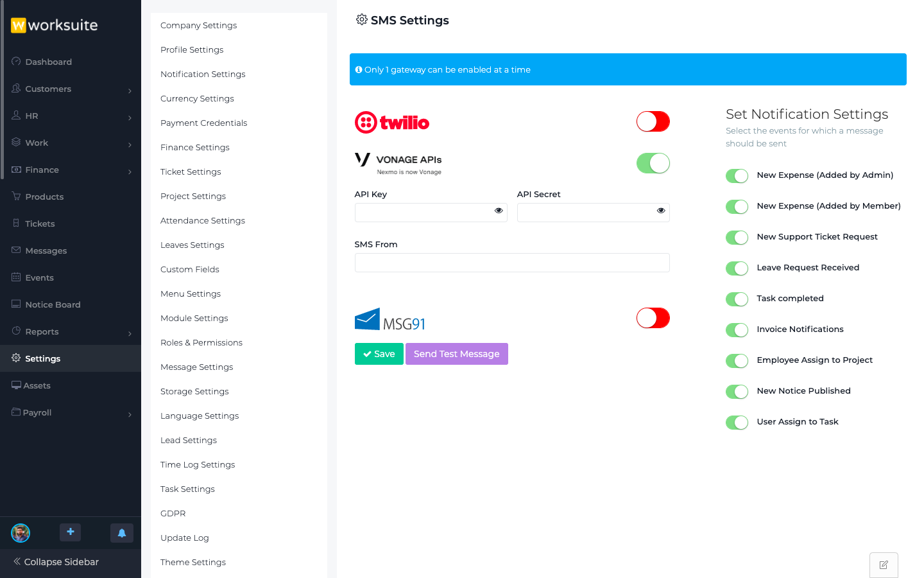Click in the SMS From input field
Screen dimensions: 924x578
click(511, 263)
